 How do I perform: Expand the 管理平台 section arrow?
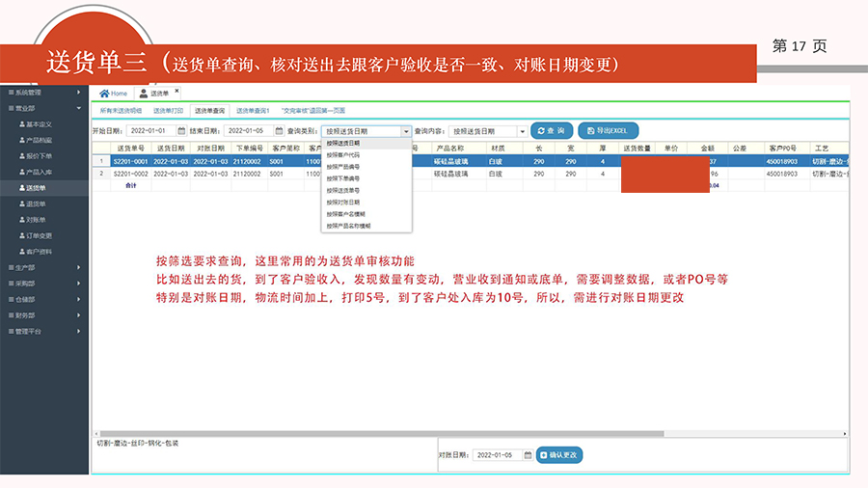(79, 332)
